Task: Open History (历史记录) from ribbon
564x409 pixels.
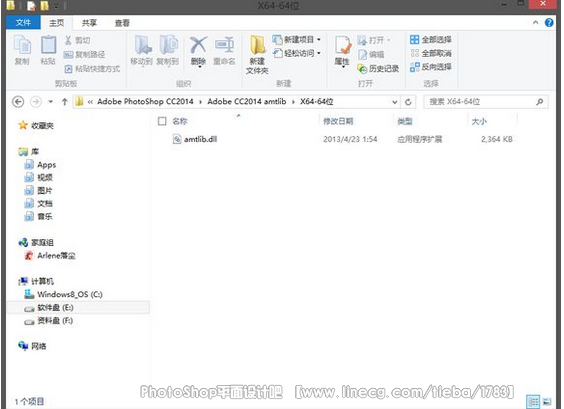Action: [x=378, y=68]
